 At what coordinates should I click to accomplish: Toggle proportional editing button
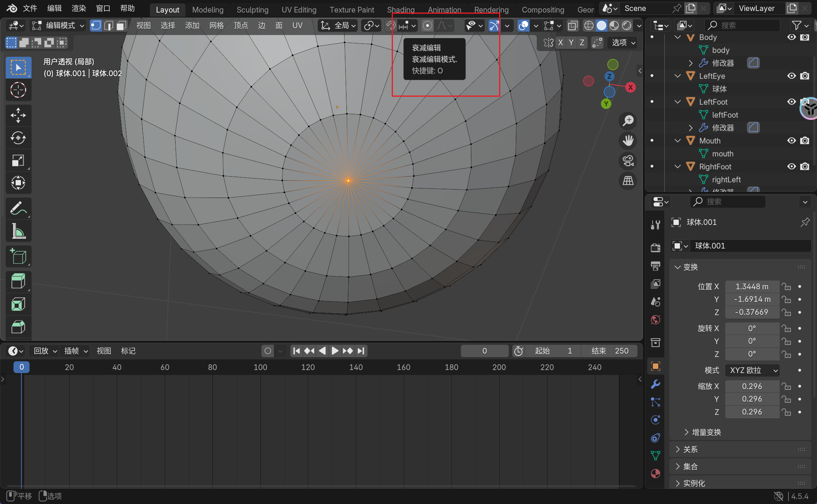428,26
